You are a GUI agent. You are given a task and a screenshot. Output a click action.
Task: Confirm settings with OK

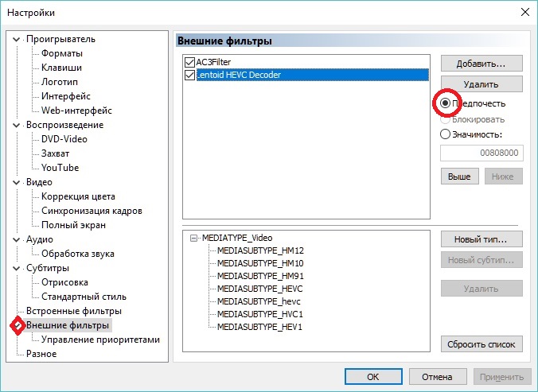[373, 377]
